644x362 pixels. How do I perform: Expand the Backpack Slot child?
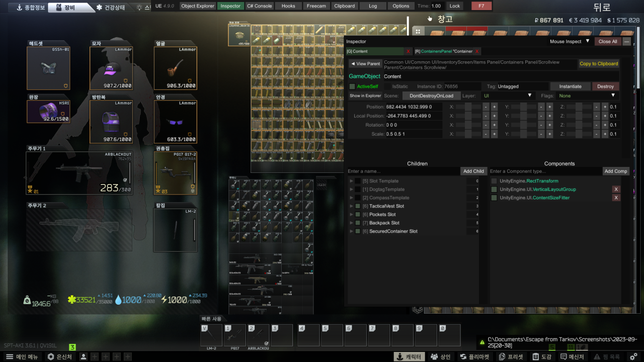352,223
